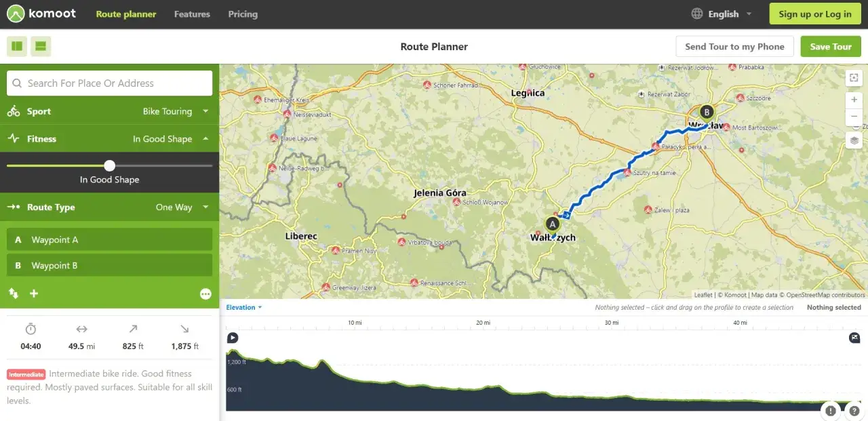
Task: Play the elevation profile animation
Action: coord(233,337)
